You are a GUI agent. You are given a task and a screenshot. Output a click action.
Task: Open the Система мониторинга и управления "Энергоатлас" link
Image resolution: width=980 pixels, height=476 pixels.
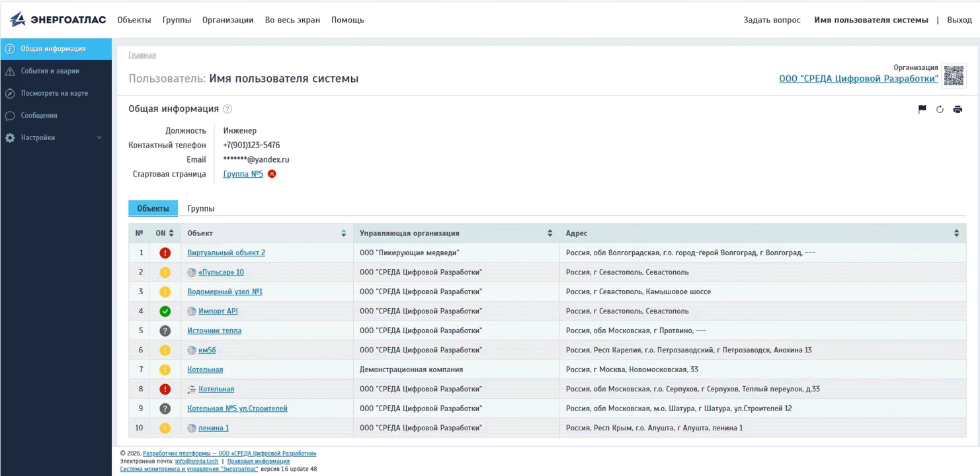click(189, 469)
